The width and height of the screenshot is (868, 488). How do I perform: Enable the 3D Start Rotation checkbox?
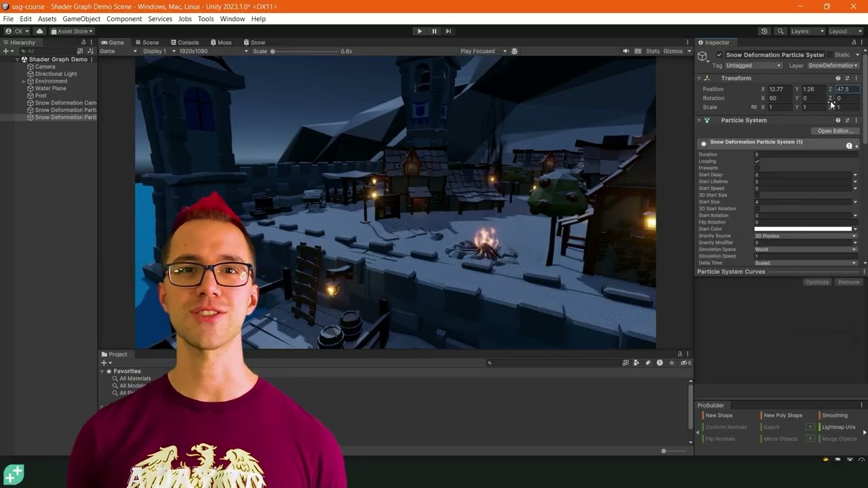tap(757, 209)
